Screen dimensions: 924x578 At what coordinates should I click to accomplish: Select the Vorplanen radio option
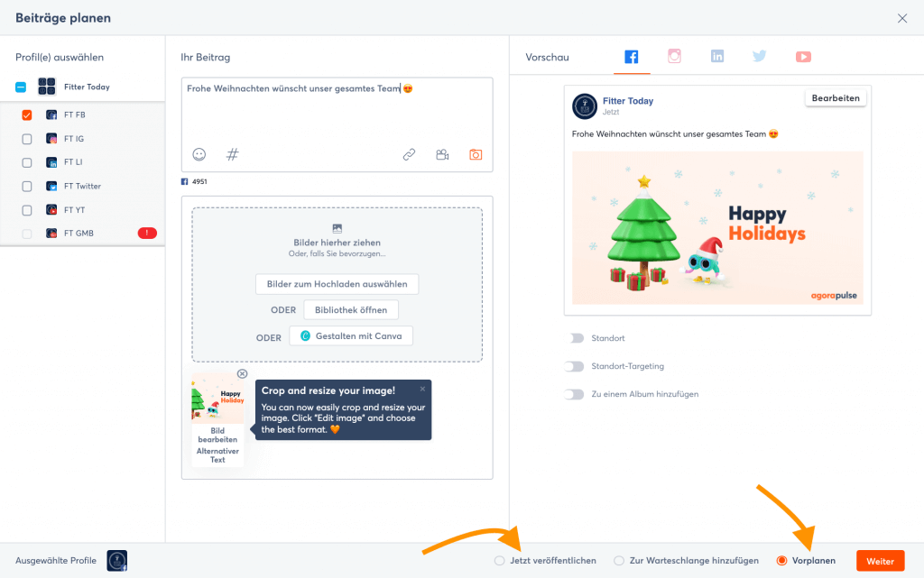[x=781, y=560]
